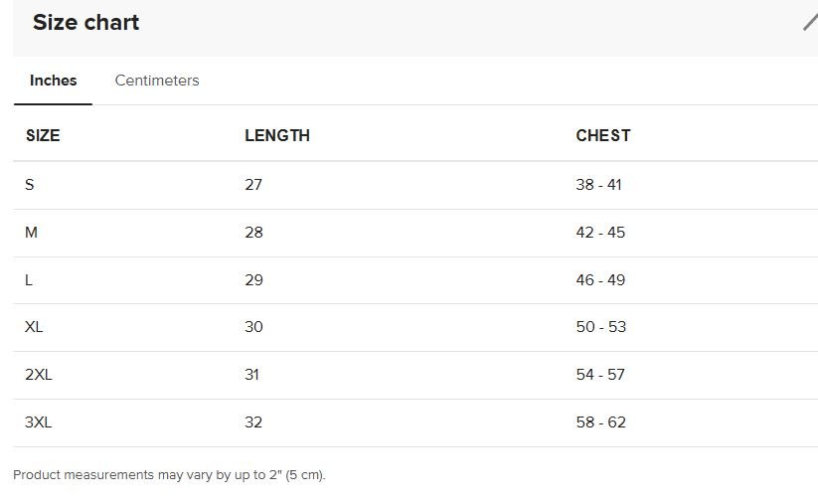Screen dimensions: 818x504
Task: Click the SIZE column header
Action: click(x=43, y=136)
